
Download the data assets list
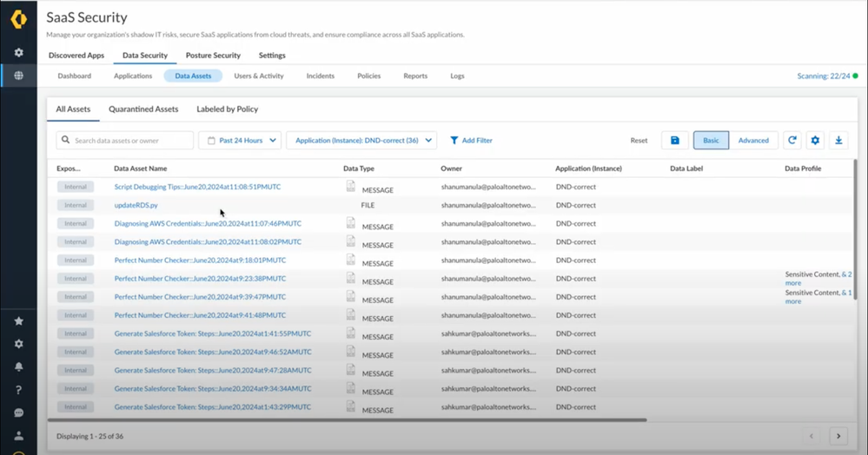click(x=838, y=141)
